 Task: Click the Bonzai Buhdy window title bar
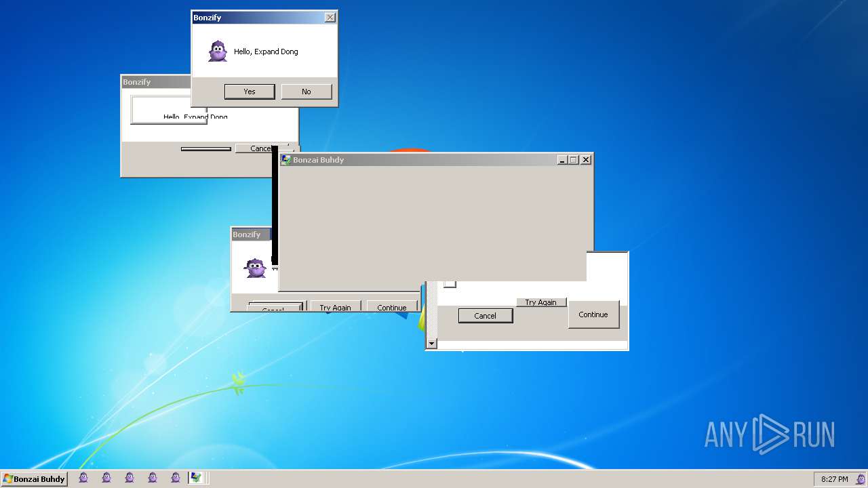[x=437, y=160]
